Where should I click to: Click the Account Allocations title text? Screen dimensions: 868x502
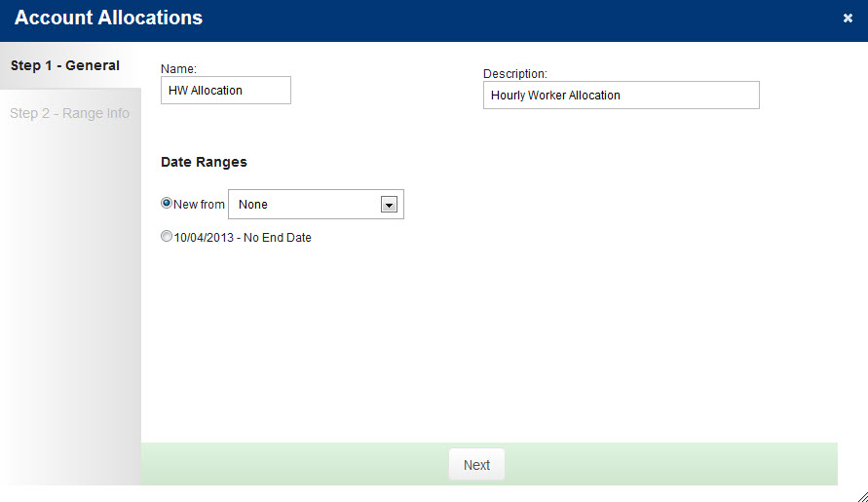coord(108,18)
